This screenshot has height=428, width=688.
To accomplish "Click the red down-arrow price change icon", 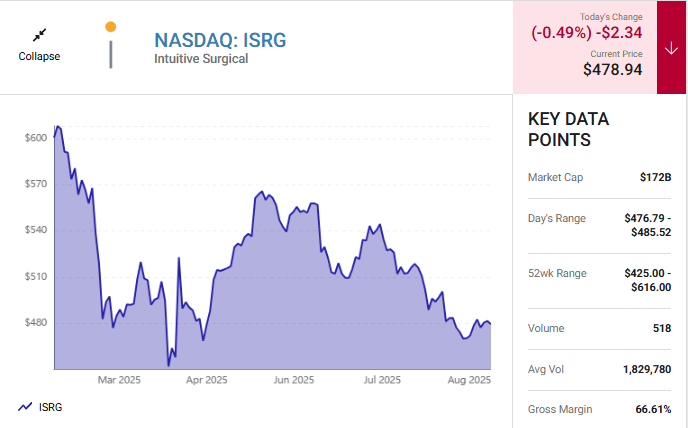I will [x=670, y=48].
